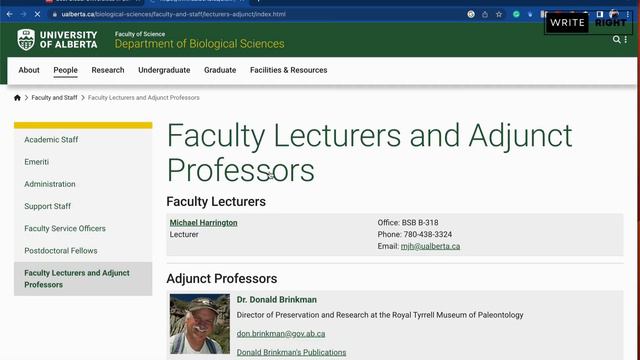Click the Royal Tyrrell Museum director description
Image resolution: width=640 pixels, height=360 pixels.
(380, 315)
